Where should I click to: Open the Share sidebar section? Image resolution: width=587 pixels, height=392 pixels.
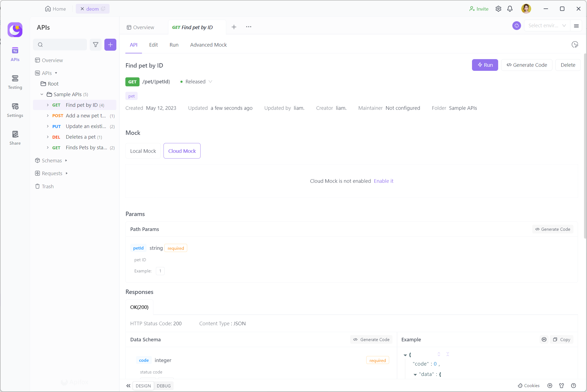[x=15, y=138]
